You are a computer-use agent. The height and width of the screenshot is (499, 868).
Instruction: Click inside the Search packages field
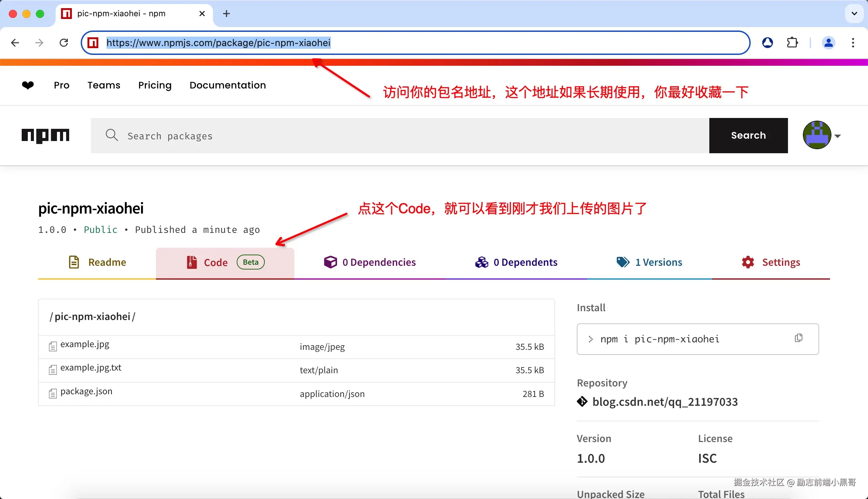click(240, 136)
